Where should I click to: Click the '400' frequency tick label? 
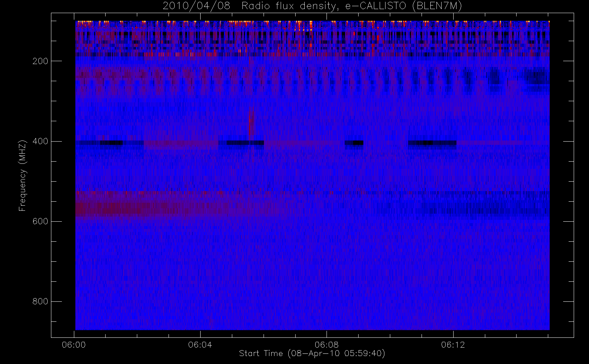click(x=40, y=141)
